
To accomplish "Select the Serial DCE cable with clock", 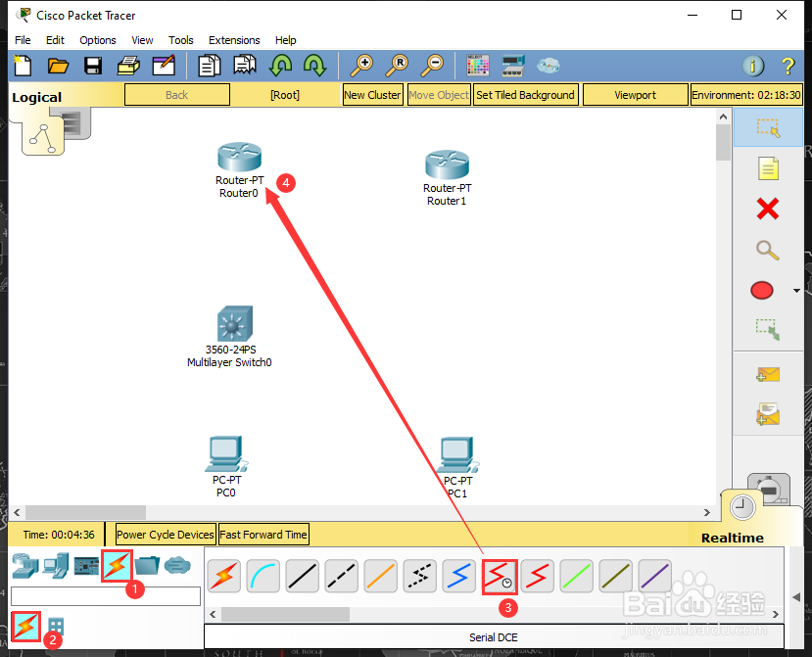I will coord(500,577).
